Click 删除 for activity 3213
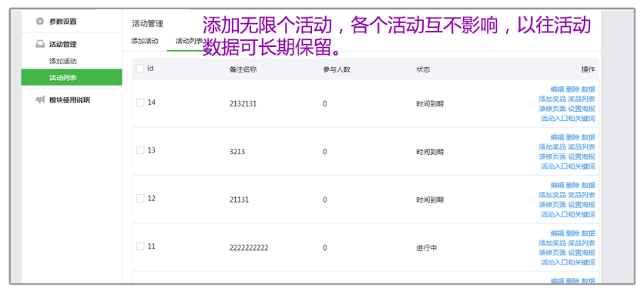Image resolution: width=644 pixels, height=296 pixels. 572,137
